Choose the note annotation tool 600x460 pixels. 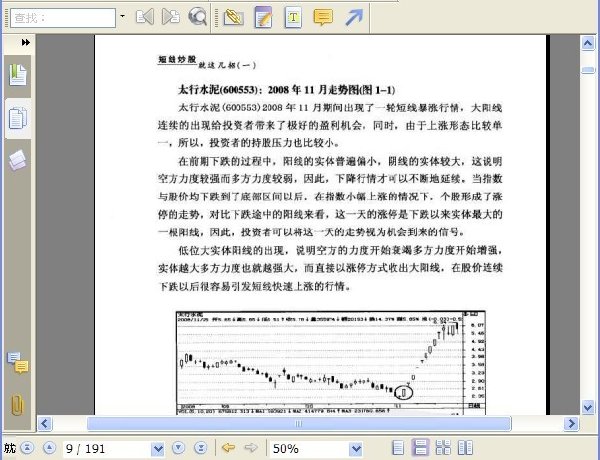[x=263, y=17]
